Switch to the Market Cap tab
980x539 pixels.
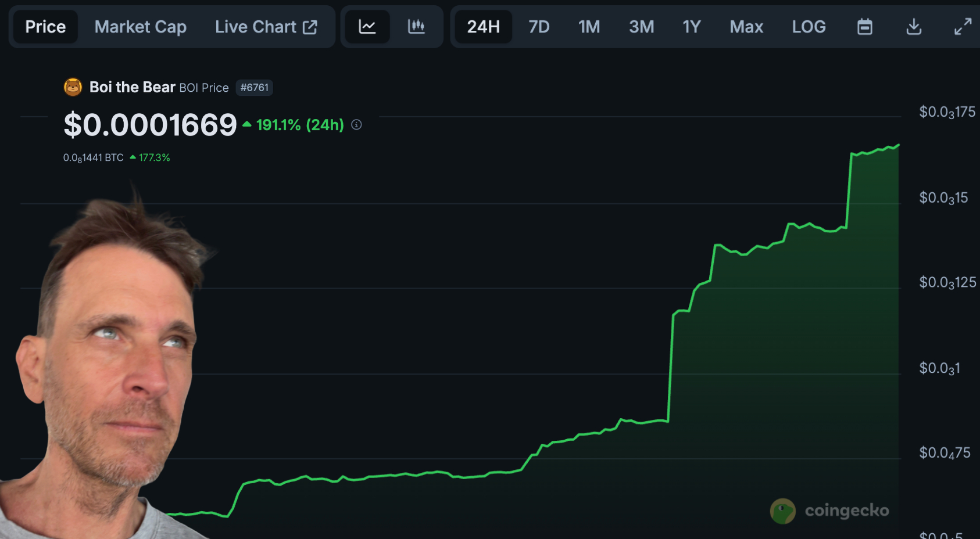(x=140, y=27)
